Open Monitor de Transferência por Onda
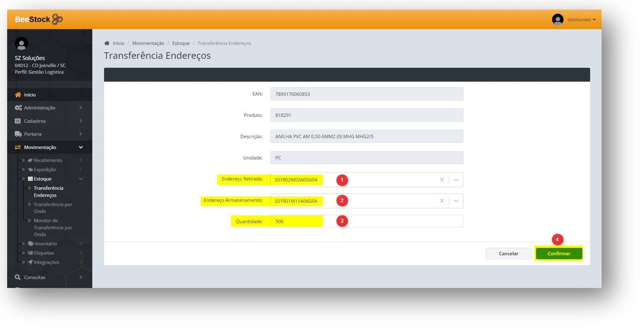Viewport: 644px width, 329px height. coord(53,227)
